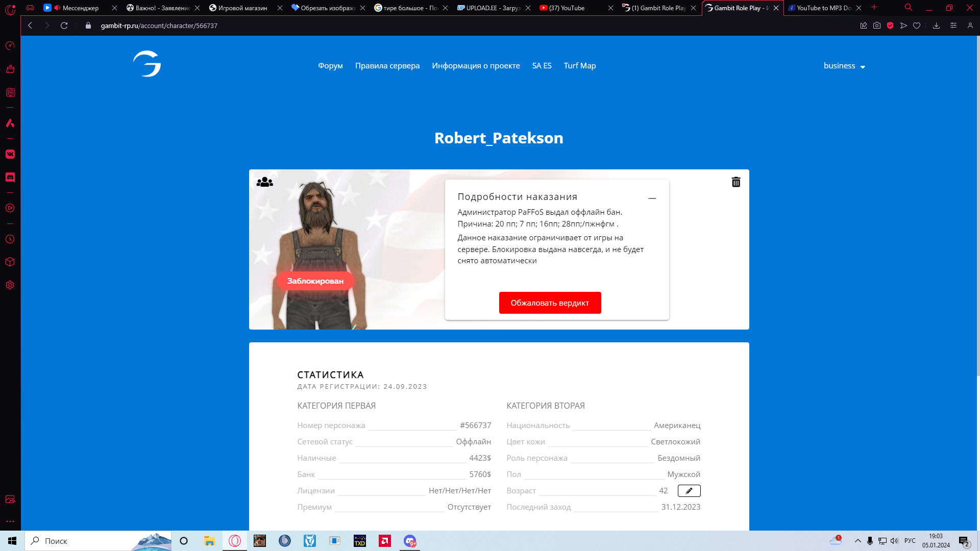Click the Gambit G logo

[x=147, y=64]
